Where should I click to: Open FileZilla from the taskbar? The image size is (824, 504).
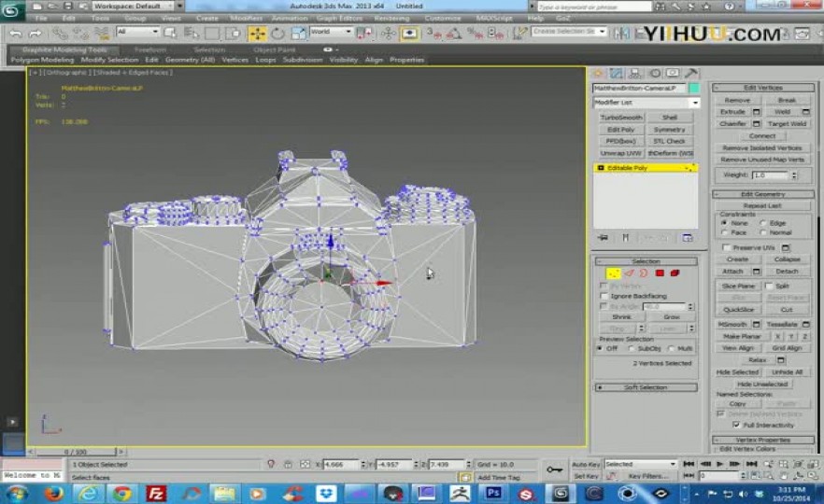[x=156, y=494]
